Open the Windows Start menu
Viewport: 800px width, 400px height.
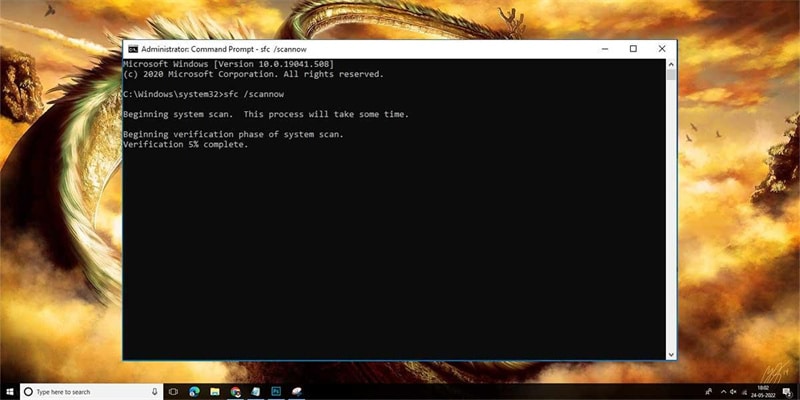coord(10,392)
